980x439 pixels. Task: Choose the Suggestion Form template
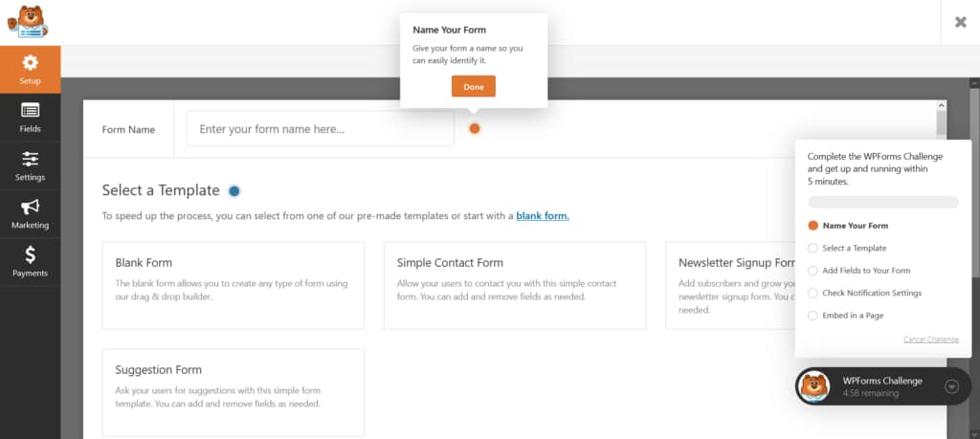(x=234, y=392)
